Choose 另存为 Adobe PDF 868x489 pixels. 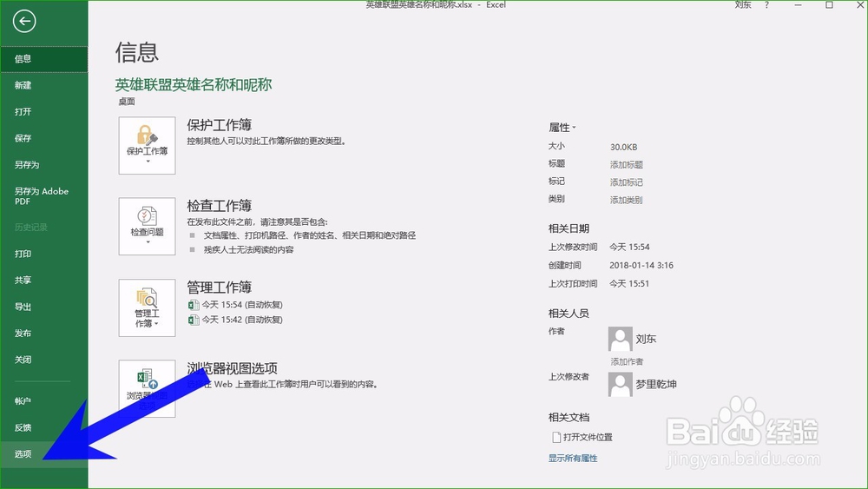click(43, 196)
